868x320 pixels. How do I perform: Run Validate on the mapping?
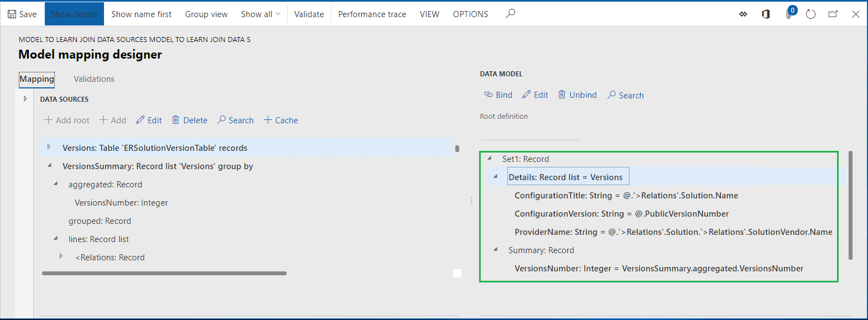309,14
